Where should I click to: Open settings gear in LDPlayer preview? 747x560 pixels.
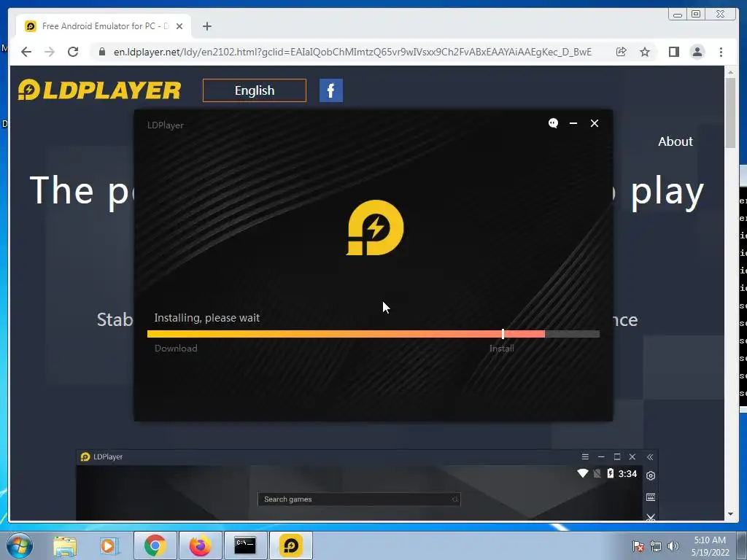pos(650,475)
